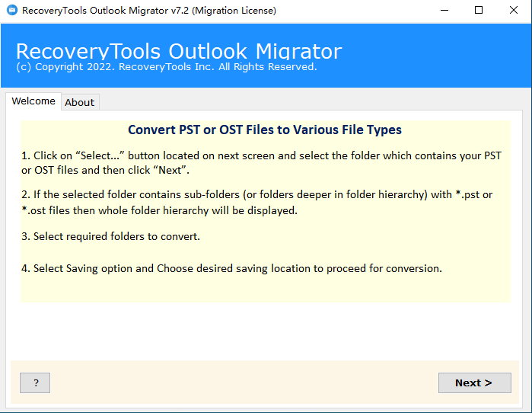Maximize the Outlook Migrator window
The height and width of the screenshot is (413, 532).
click(x=479, y=10)
